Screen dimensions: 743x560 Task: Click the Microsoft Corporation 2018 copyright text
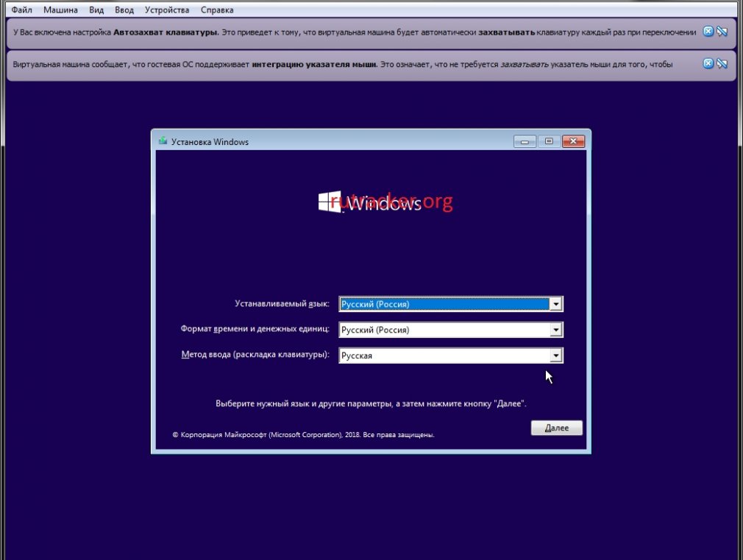click(x=303, y=435)
